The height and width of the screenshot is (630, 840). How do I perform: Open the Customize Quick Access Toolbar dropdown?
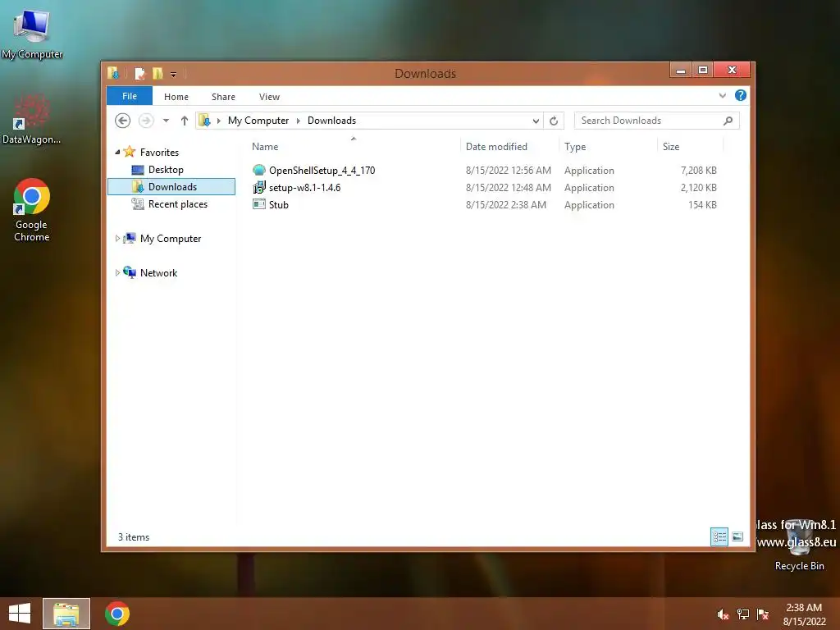[x=173, y=74]
